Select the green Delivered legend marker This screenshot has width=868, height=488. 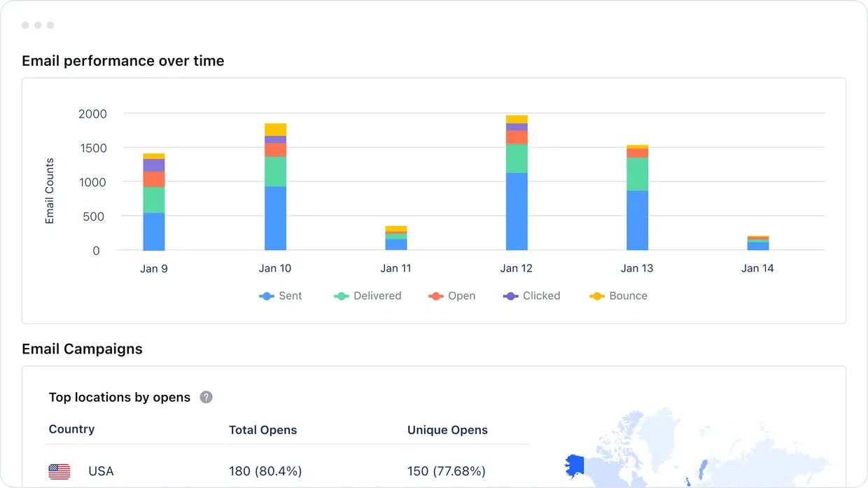click(x=340, y=295)
